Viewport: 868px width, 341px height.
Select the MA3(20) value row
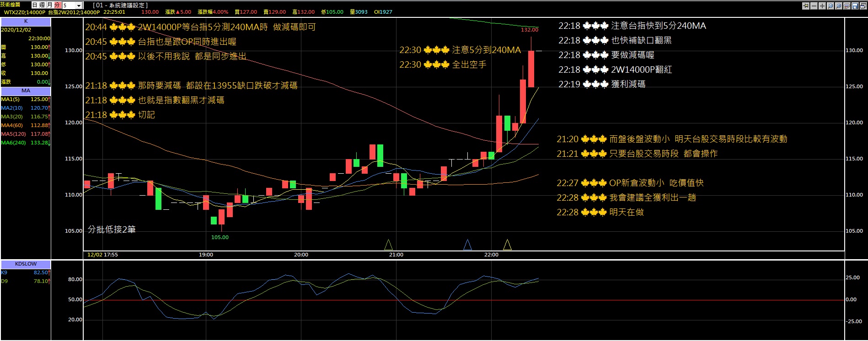pos(26,117)
